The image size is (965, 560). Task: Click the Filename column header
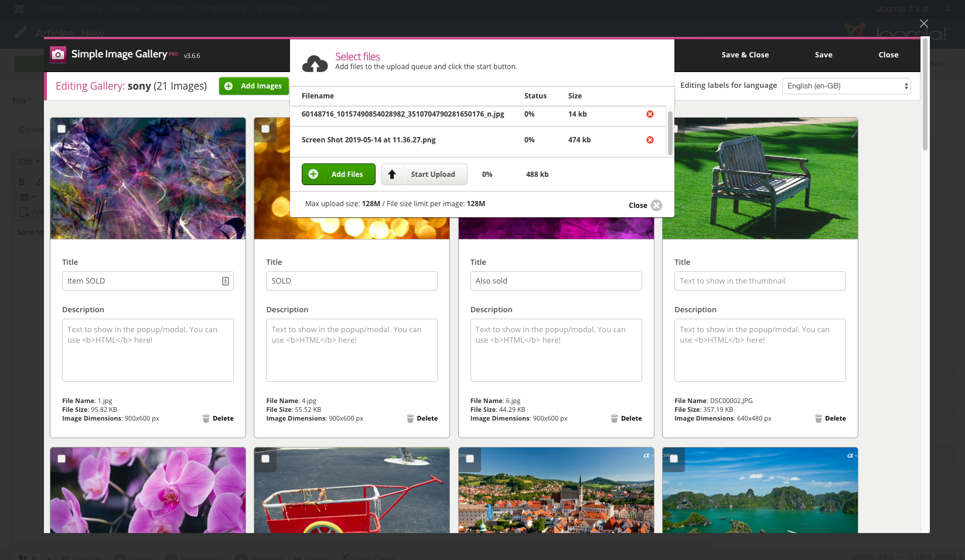click(x=318, y=96)
